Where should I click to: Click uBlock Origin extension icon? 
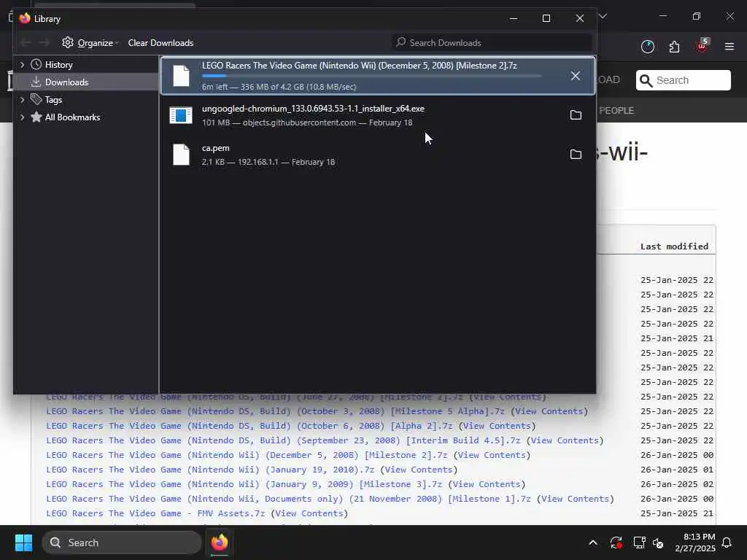pyautogui.click(x=702, y=46)
